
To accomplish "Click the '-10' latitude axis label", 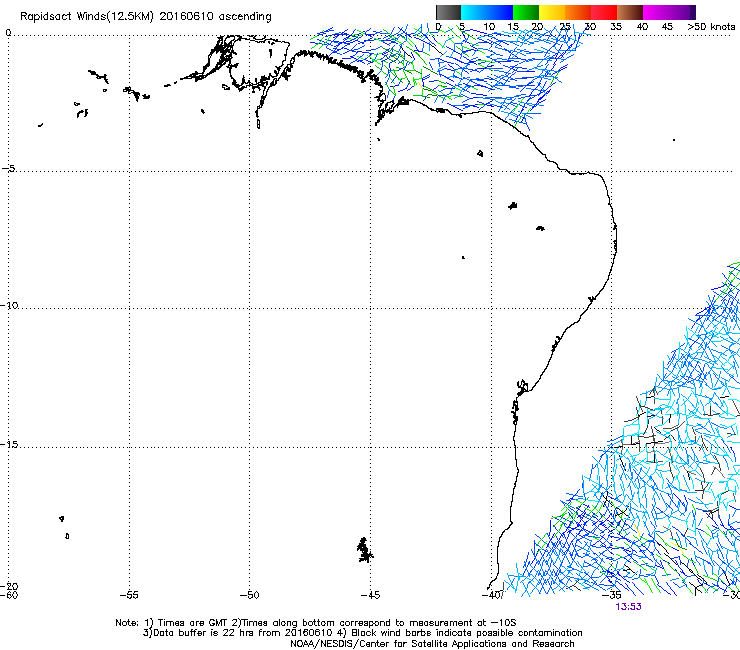I will [9, 305].
